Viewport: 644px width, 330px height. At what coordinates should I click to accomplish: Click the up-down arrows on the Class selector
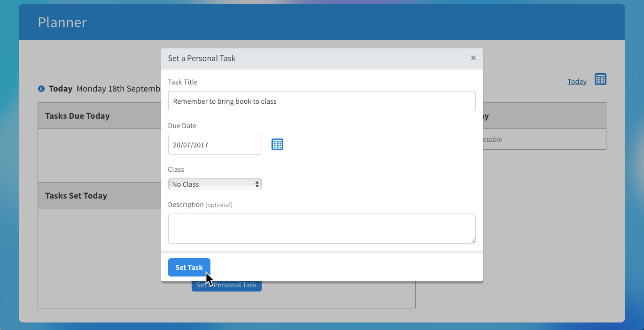click(x=257, y=184)
